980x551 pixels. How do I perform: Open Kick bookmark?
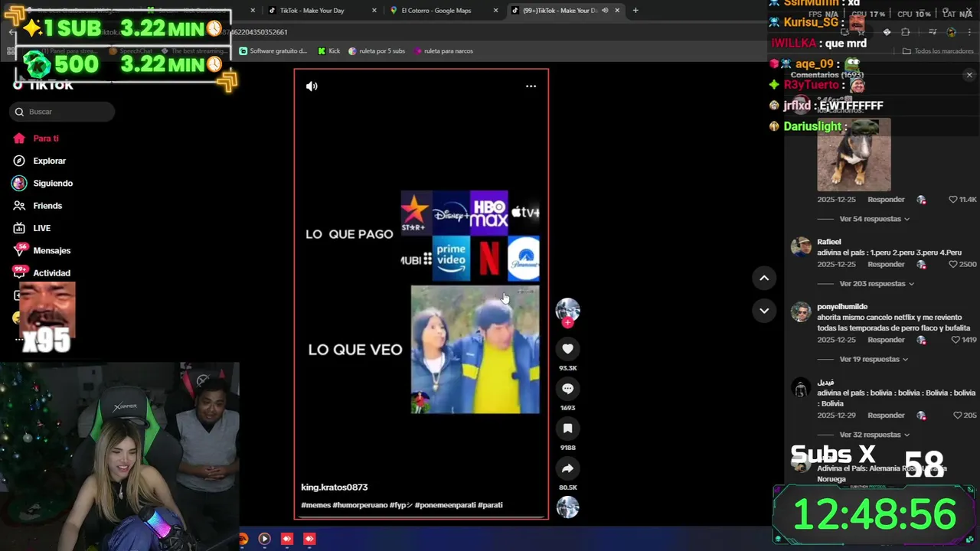coord(329,51)
